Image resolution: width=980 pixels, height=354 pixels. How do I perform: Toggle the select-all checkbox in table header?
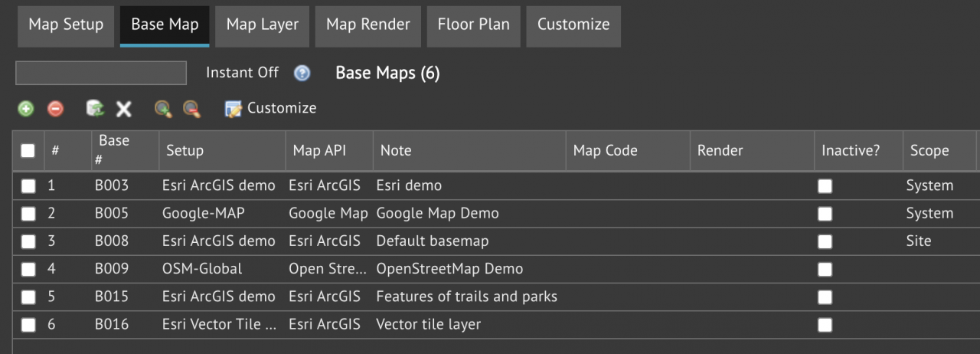click(28, 151)
